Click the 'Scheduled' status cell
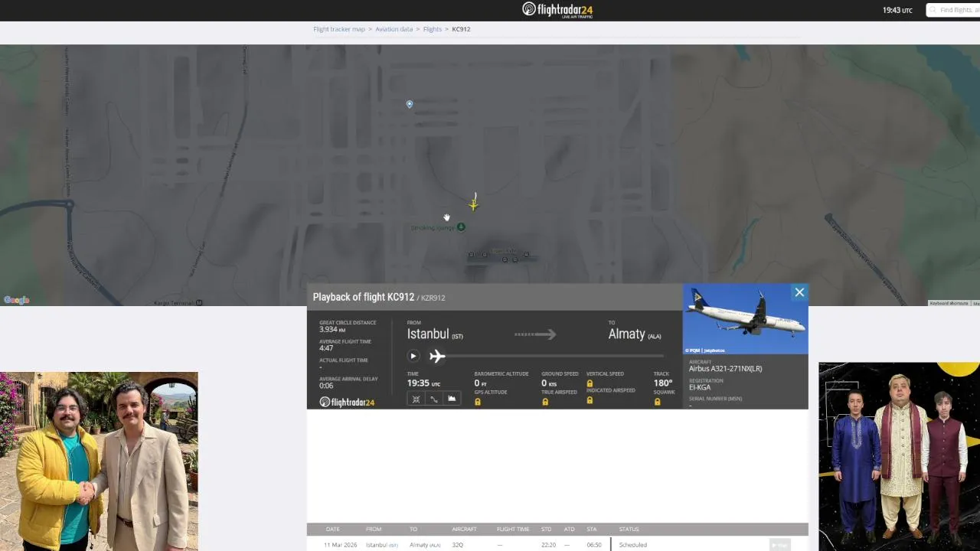This screenshot has height=551, width=980. tap(633, 545)
